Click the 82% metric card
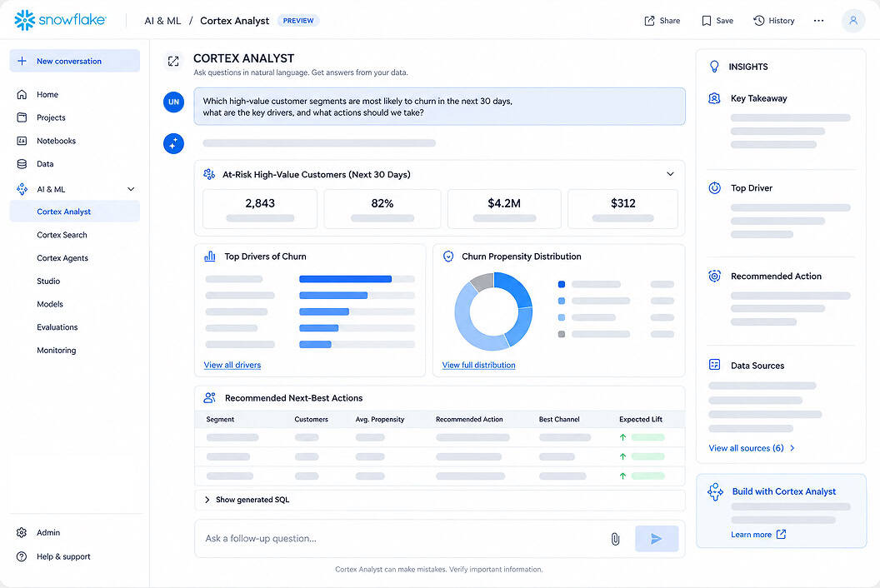Viewport: 880px width, 588px height. pyautogui.click(x=382, y=209)
